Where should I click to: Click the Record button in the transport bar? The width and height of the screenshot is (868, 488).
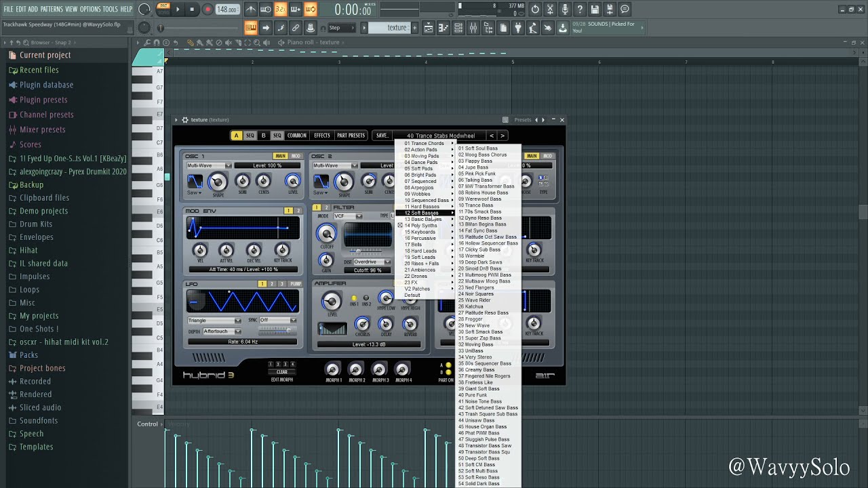coord(208,9)
